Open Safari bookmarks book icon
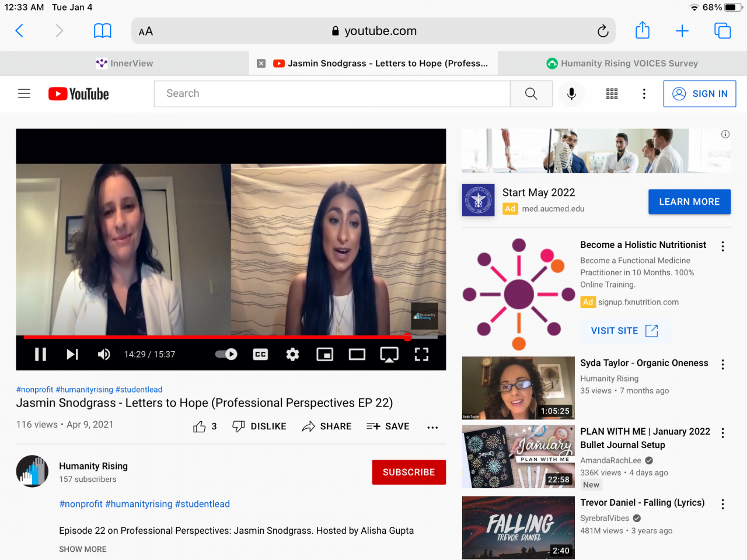 [x=103, y=31]
